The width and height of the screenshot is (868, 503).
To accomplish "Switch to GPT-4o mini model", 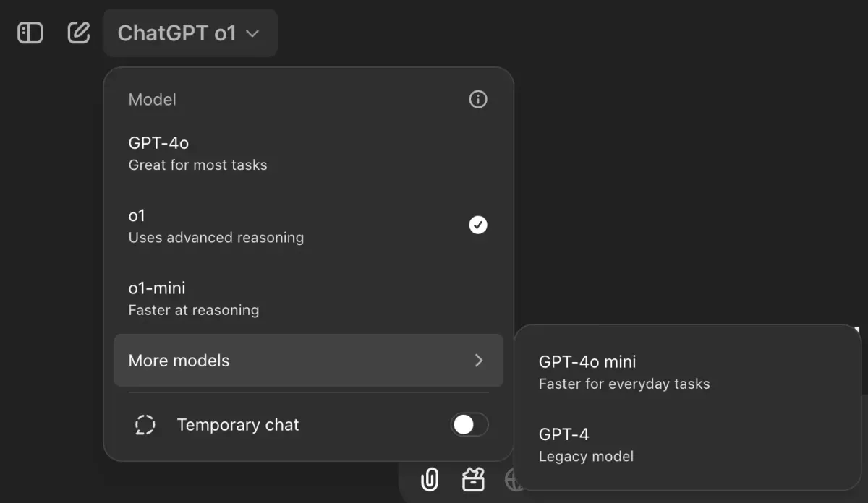I will pos(624,371).
